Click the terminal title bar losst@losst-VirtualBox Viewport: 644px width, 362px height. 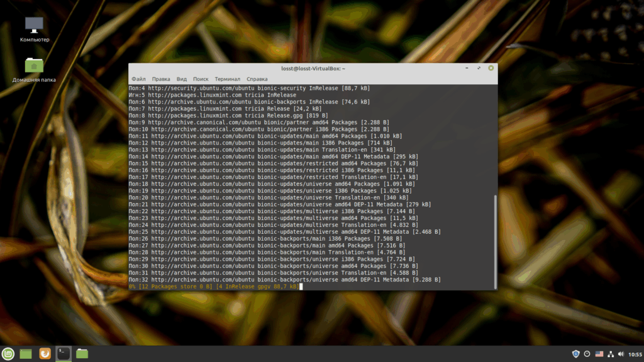coord(313,69)
